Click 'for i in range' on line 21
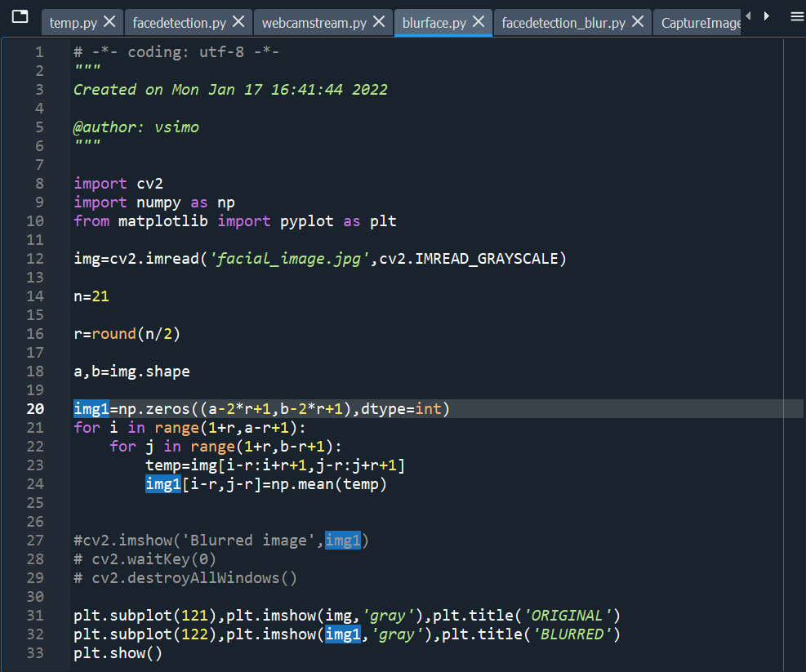The width and height of the screenshot is (806, 672). 136,428
